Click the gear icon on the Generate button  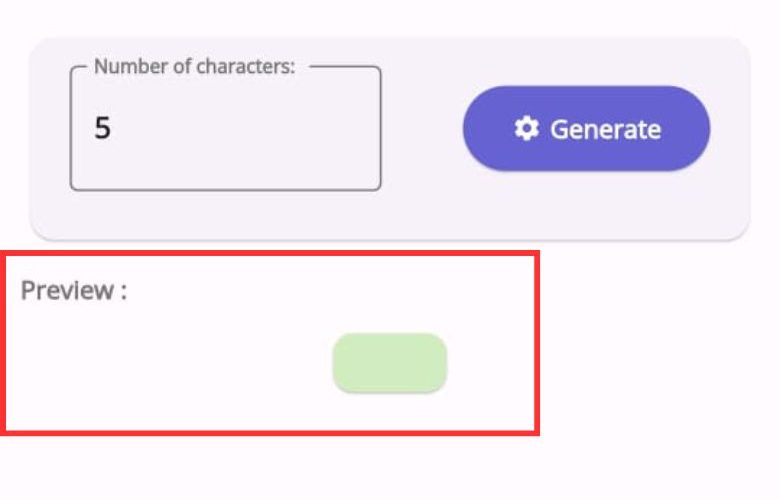(x=526, y=129)
